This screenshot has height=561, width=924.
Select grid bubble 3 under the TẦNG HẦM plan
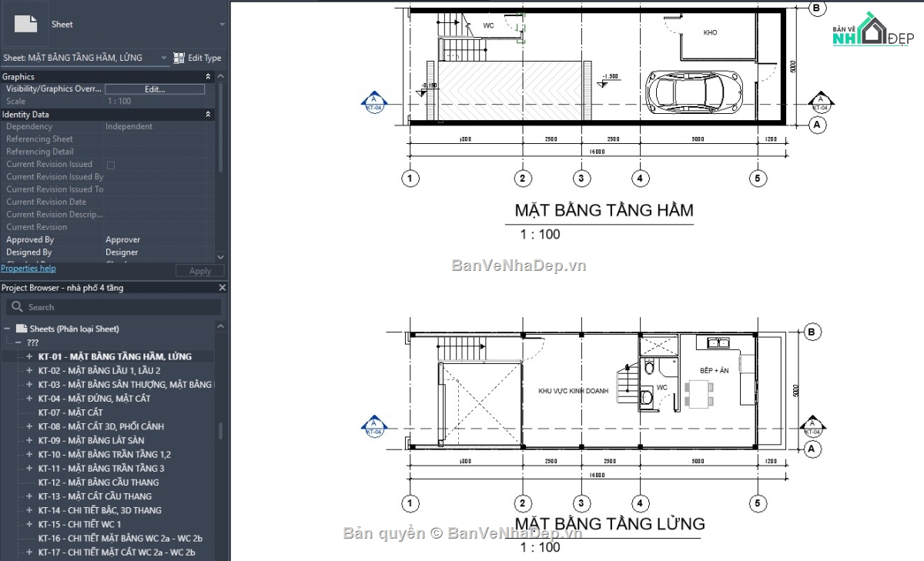(581, 179)
